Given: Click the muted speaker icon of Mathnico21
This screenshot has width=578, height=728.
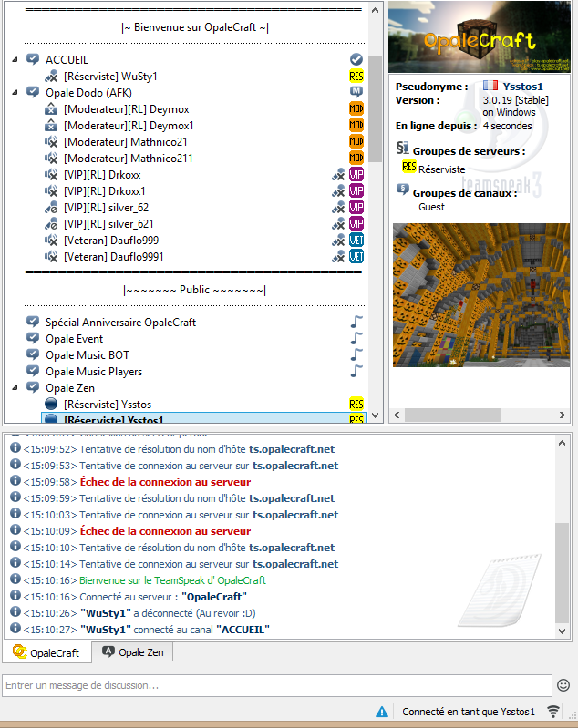Looking at the screenshot, I should 51,142.
